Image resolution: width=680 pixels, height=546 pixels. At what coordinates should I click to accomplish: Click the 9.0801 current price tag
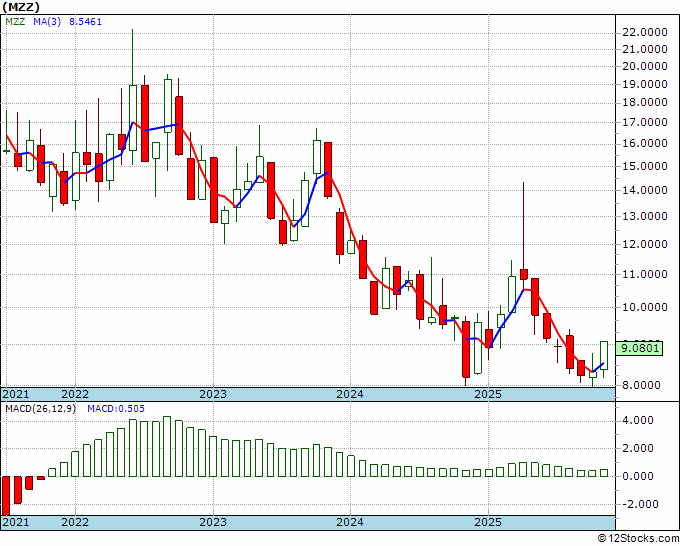(640, 348)
